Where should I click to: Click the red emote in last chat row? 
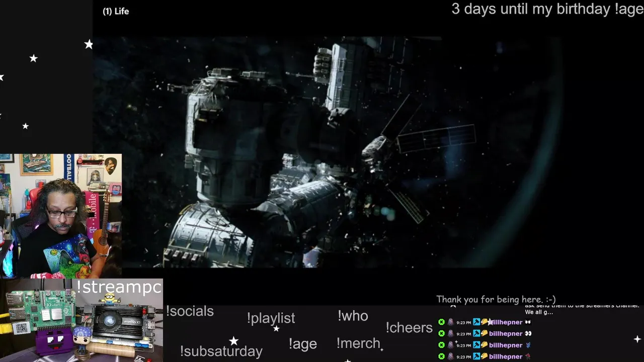528,356
